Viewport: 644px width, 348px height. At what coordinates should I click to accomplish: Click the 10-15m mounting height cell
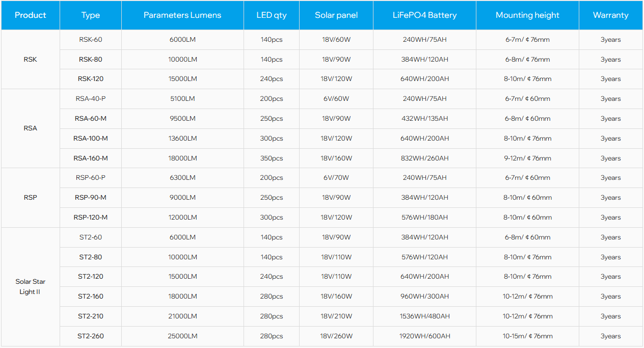(x=527, y=336)
